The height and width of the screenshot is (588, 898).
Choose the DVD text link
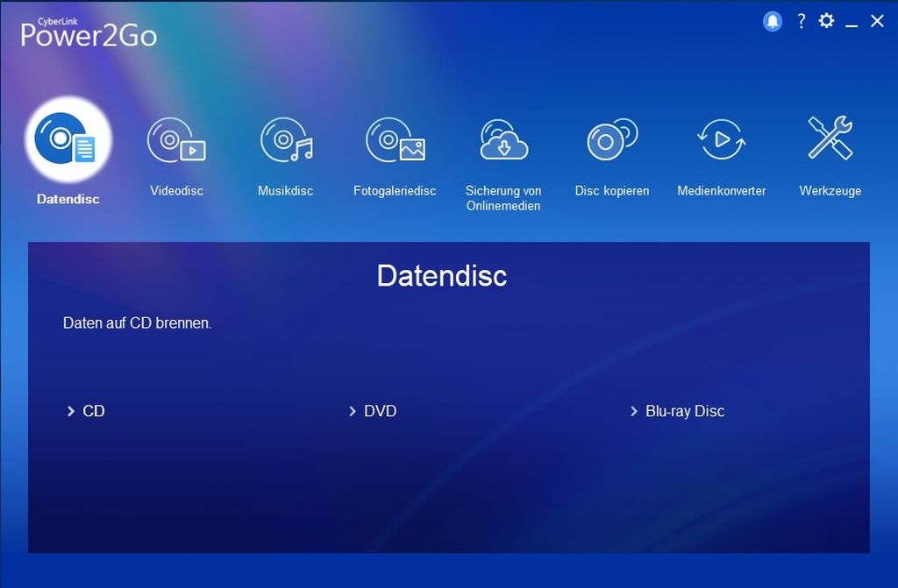pyautogui.click(x=381, y=411)
